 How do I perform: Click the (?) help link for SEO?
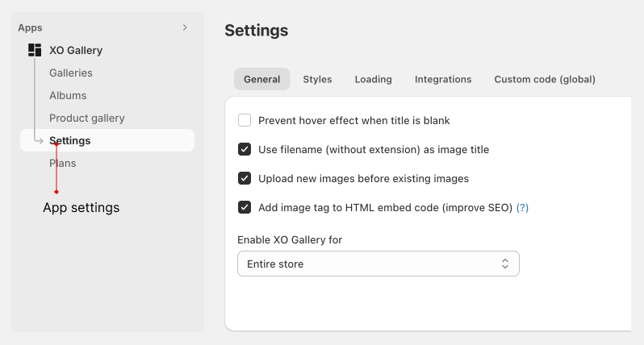pyautogui.click(x=522, y=208)
